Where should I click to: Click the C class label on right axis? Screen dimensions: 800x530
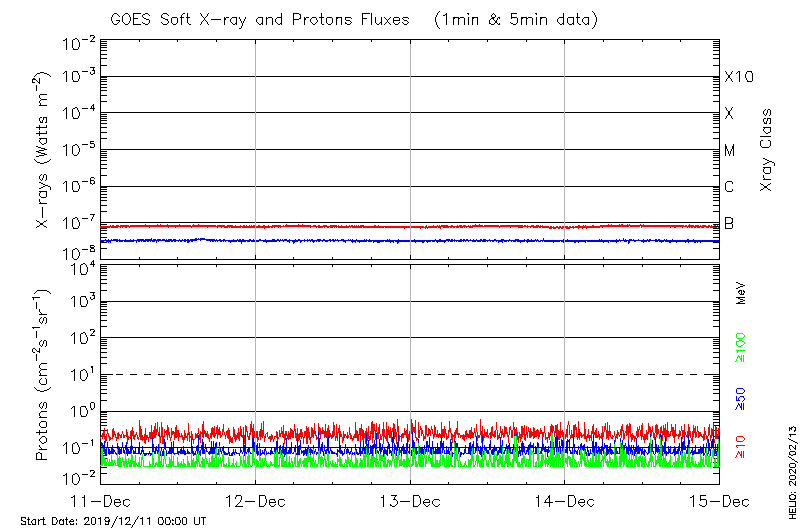point(729,187)
